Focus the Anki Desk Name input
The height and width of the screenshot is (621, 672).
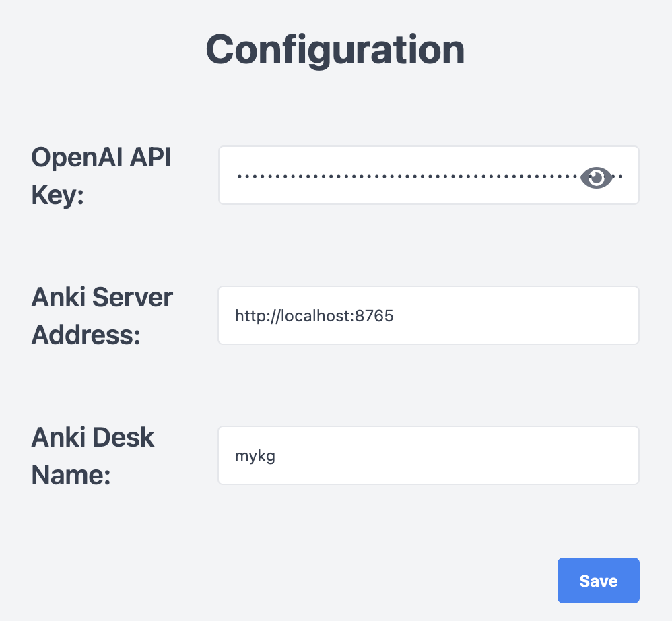click(428, 455)
